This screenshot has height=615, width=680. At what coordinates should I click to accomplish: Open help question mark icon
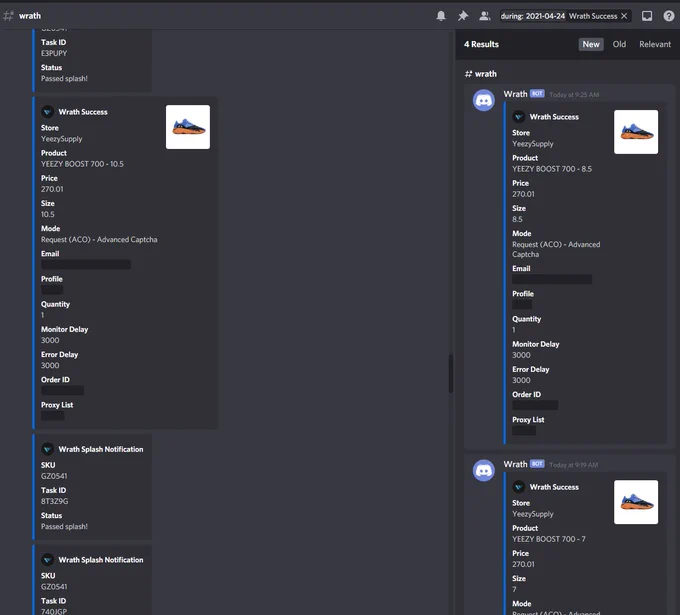(x=669, y=16)
